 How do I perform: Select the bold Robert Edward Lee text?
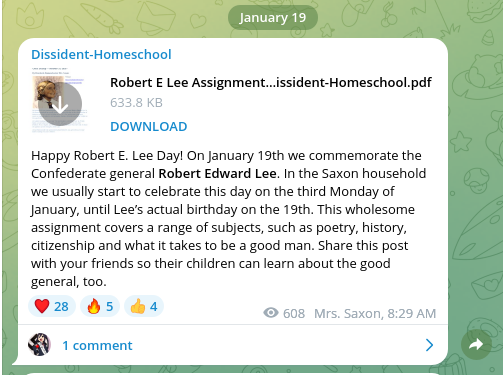(x=217, y=174)
